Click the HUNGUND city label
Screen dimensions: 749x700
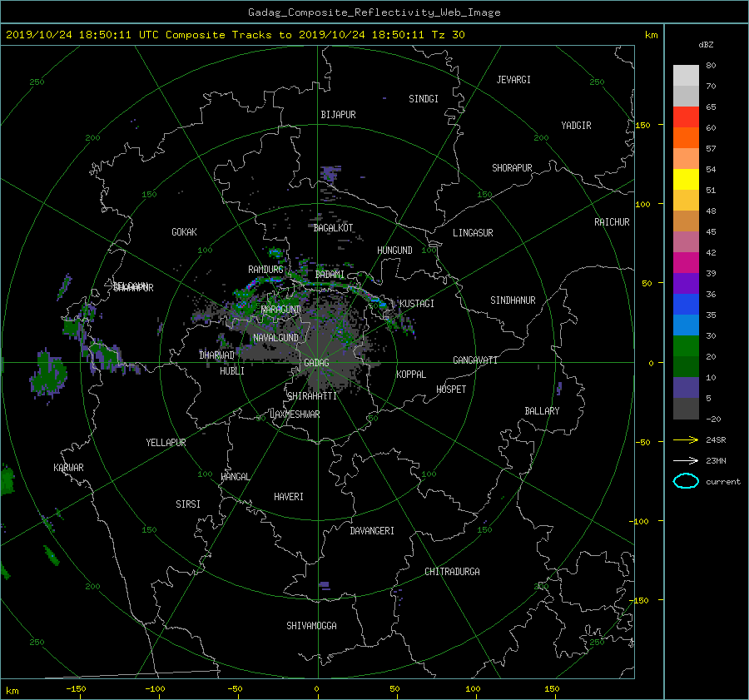pos(394,251)
